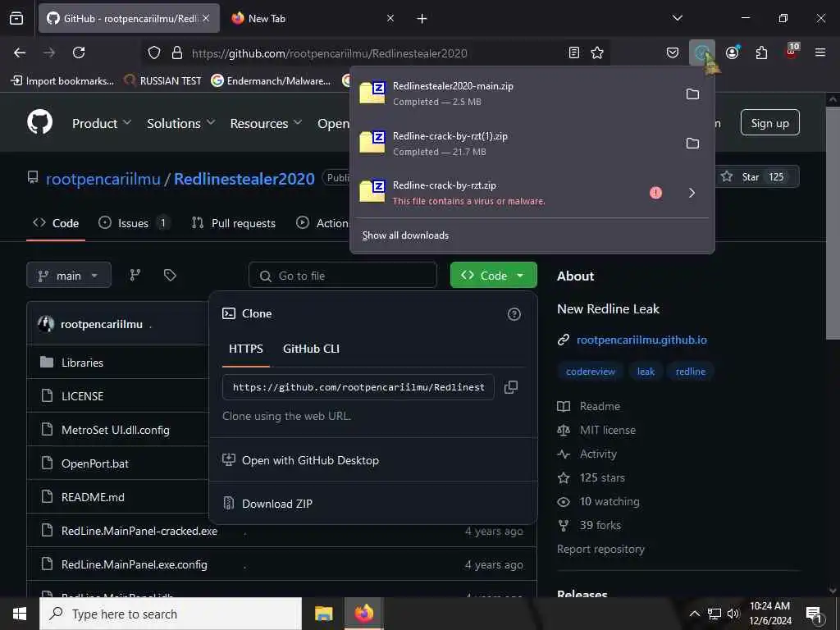
Task: Open the Firefox account icon
Action: [x=732, y=52]
